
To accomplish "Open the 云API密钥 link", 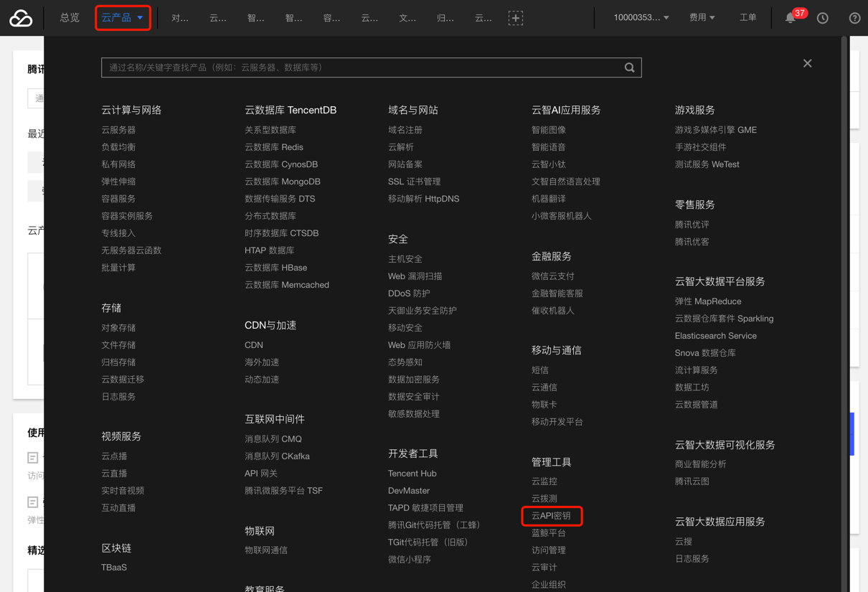I will click(x=551, y=516).
